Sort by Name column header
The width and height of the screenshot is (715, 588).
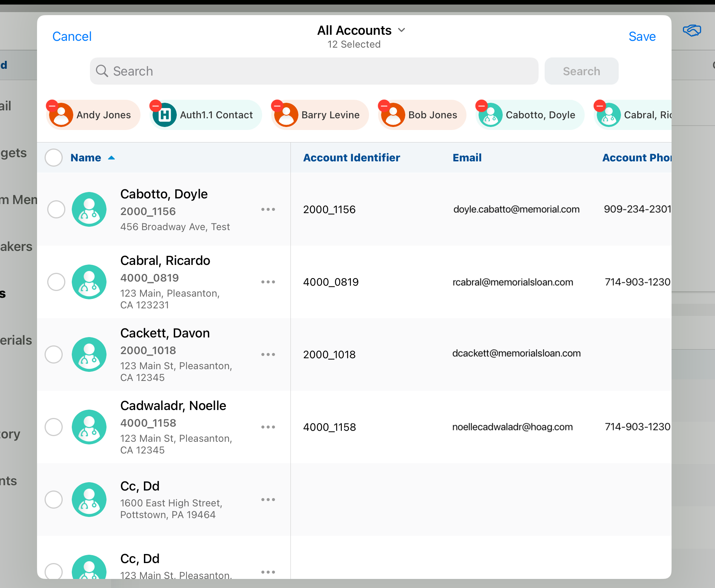pyautogui.click(x=86, y=158)
